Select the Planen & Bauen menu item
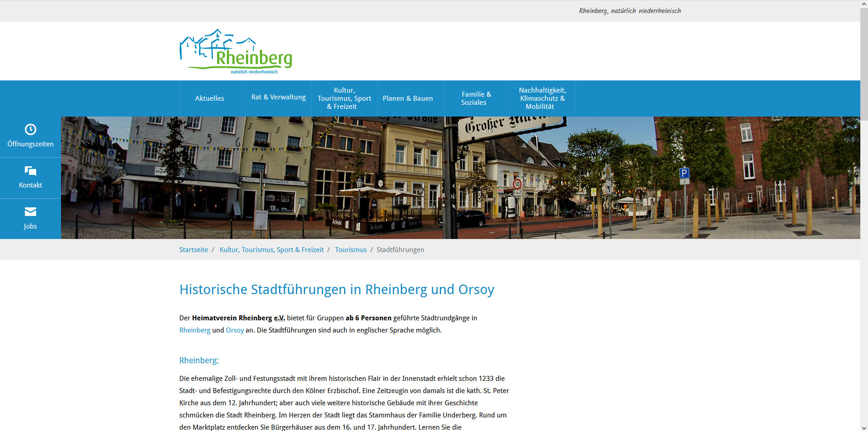 pos(407,98)
